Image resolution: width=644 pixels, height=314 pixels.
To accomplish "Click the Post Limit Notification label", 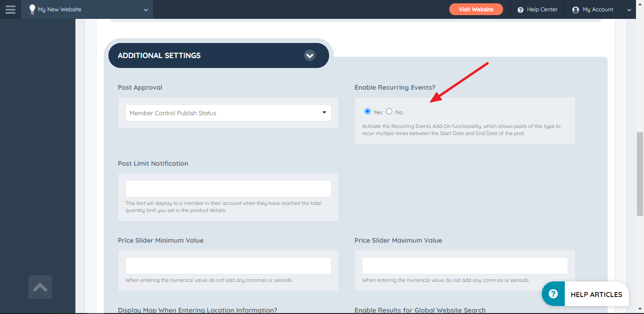I will click(153, 163).
